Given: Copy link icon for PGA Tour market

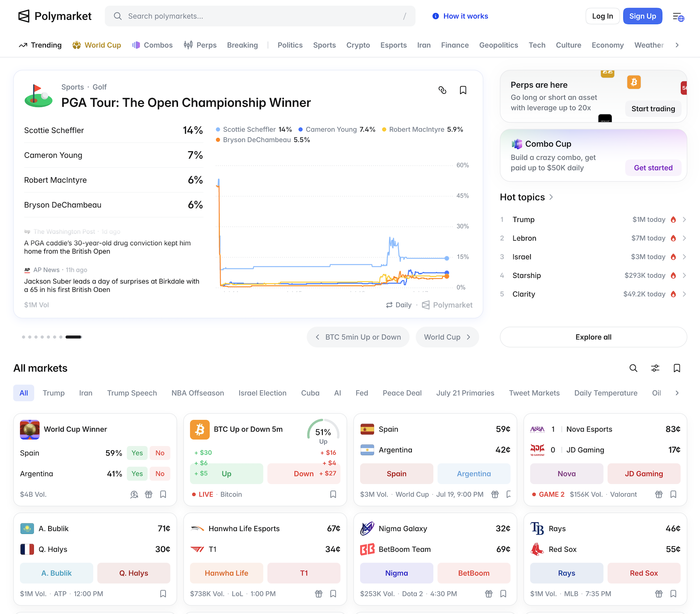Looking at the screenshot, I should point(442,90).
